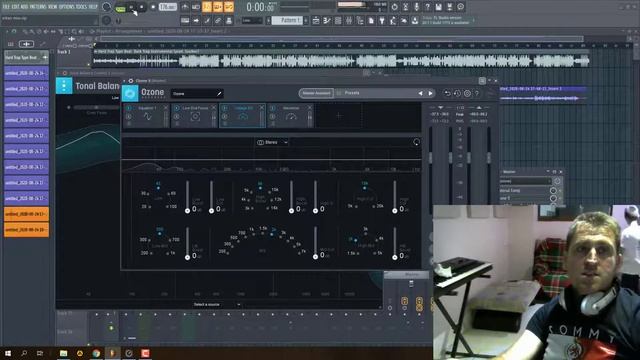The height and width of the screenshot is (360, 640).
Task: Toggle Vintage EQ module power
Action: pyautogui.click(x=224, y=108)
